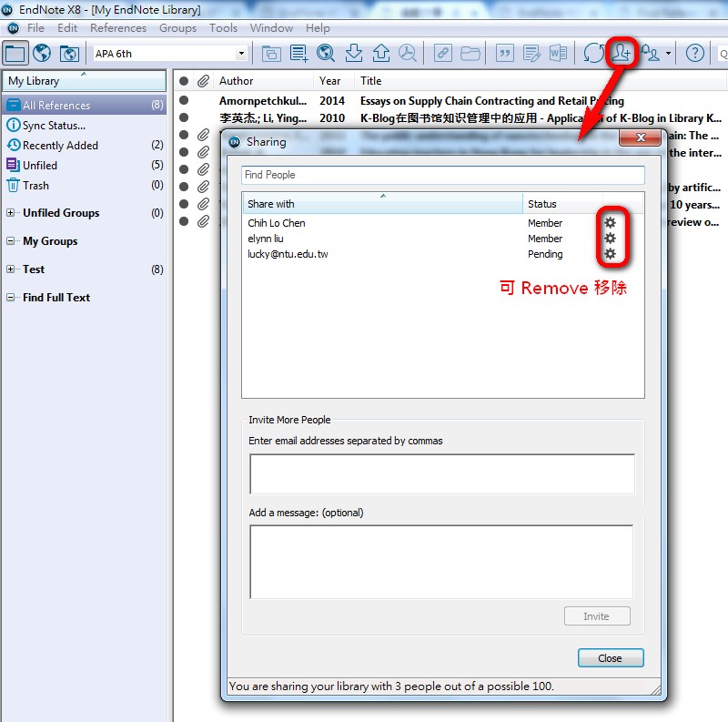Open the Groups menu
The height and width of the screenshot is (722, 728).
point(177,28)
